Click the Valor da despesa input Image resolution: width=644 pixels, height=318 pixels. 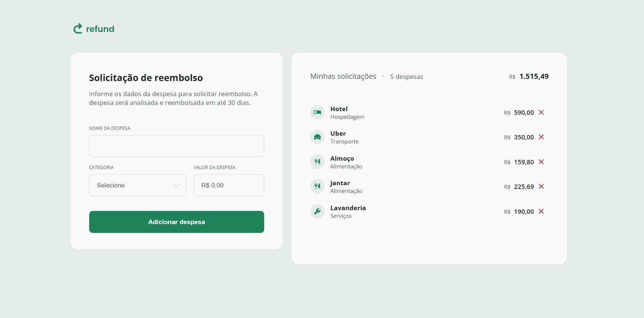pyautogui.click(x=229, y=185)
